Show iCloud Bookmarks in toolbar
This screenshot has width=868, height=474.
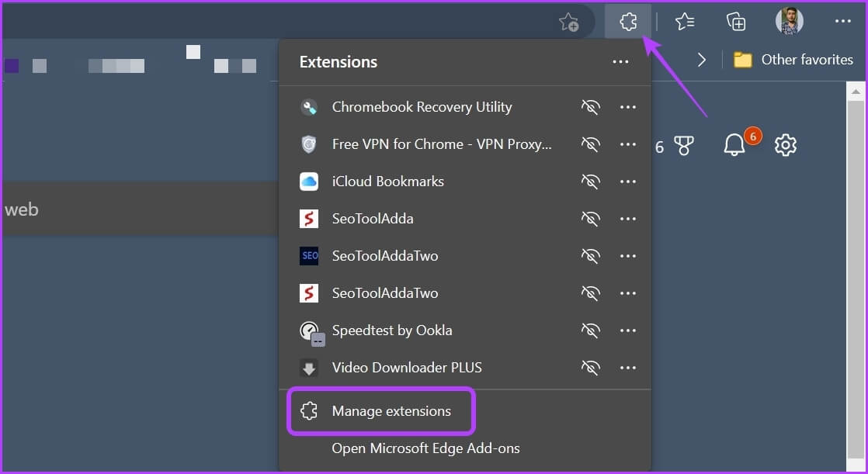point(591,182)
